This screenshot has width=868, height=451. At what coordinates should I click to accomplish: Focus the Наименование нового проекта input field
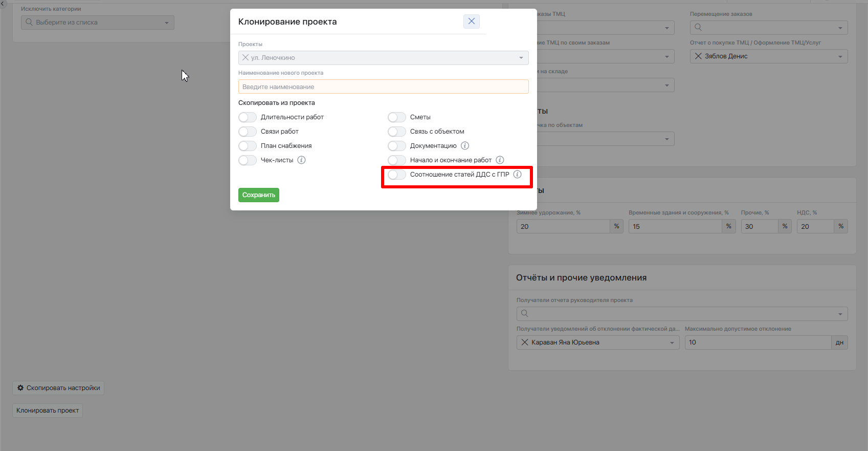383,87
